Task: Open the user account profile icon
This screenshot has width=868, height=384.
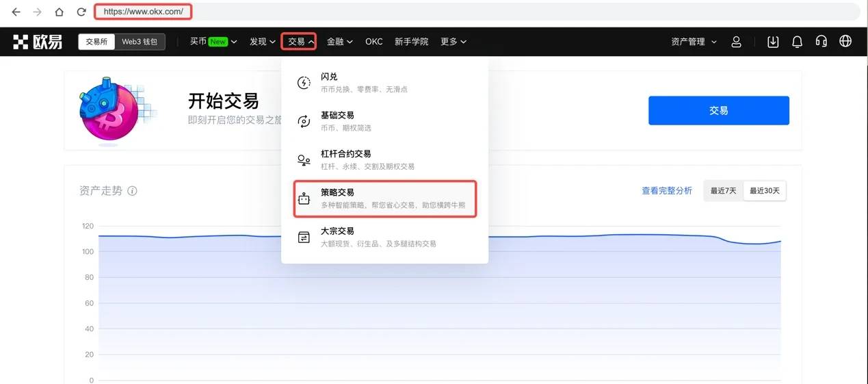Action: [737, 42]
